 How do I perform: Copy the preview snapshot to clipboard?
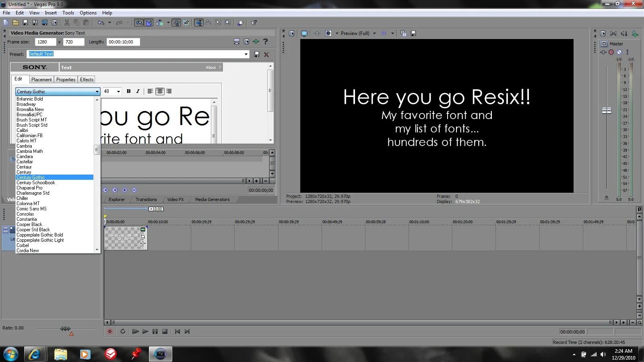[x=403, y=33]
